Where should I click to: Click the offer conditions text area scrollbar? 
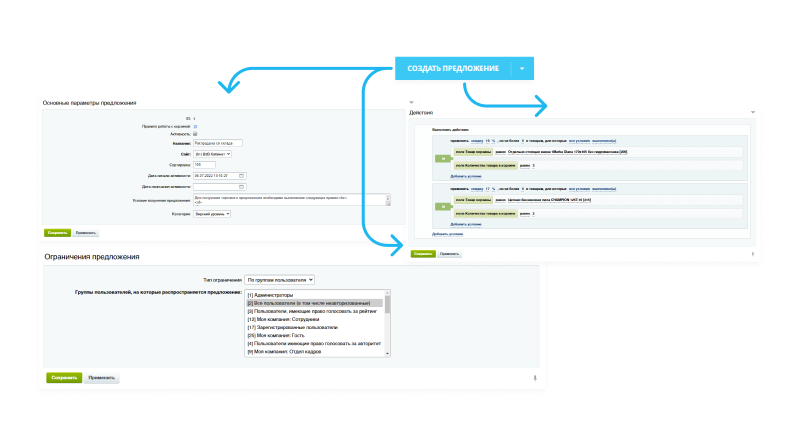click(388, 200)
